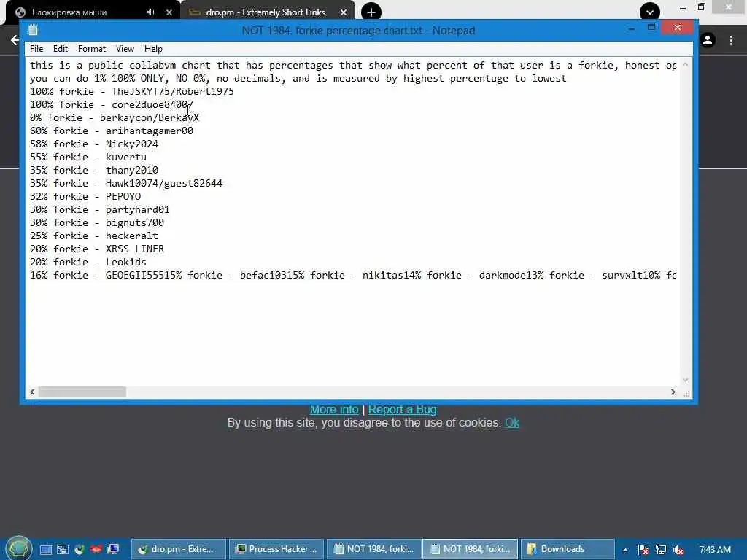Screen dimensions: 747x560
Task: Click the Notepad vertical scrollbar down arrow
Action: tap(686, 380)
